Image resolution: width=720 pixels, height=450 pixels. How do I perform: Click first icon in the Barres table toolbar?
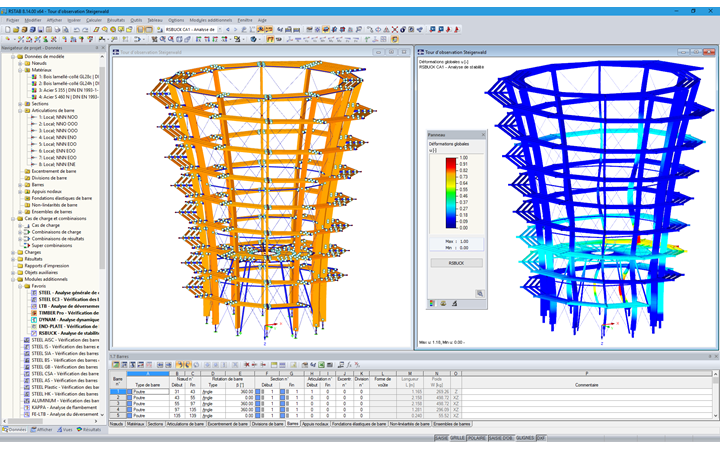(x=116, y=365)
